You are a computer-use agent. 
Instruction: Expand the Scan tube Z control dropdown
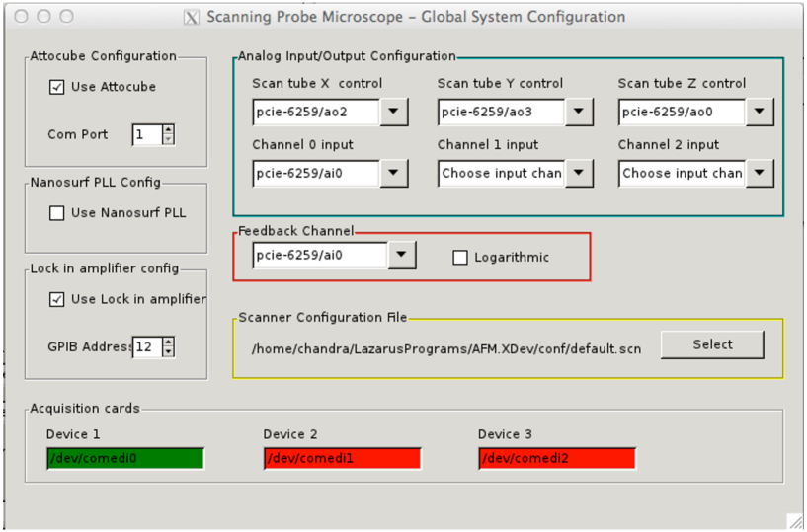(759, 112)
